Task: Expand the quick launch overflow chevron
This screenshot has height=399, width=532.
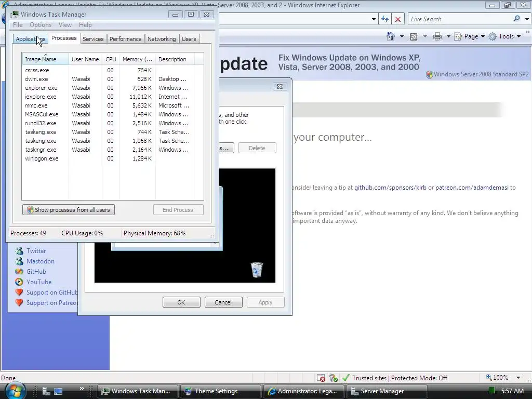Action: (82, 388)
